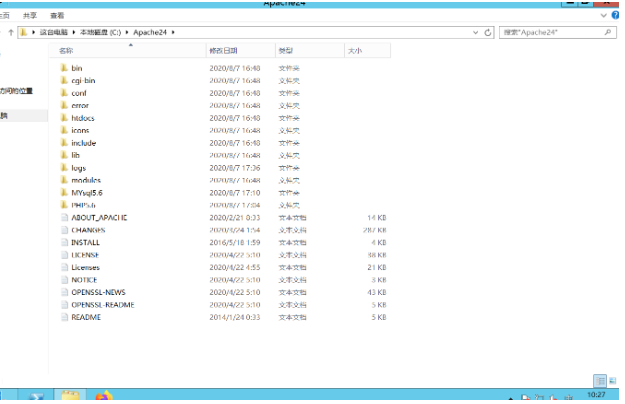Select the README file icon

point(64,317)
